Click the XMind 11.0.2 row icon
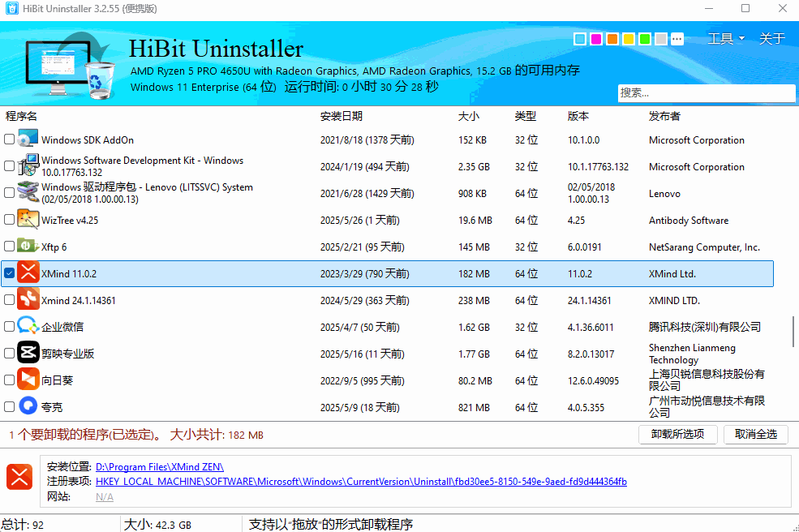The height and width of the screenshot is (532, 799). click(28, 273)
